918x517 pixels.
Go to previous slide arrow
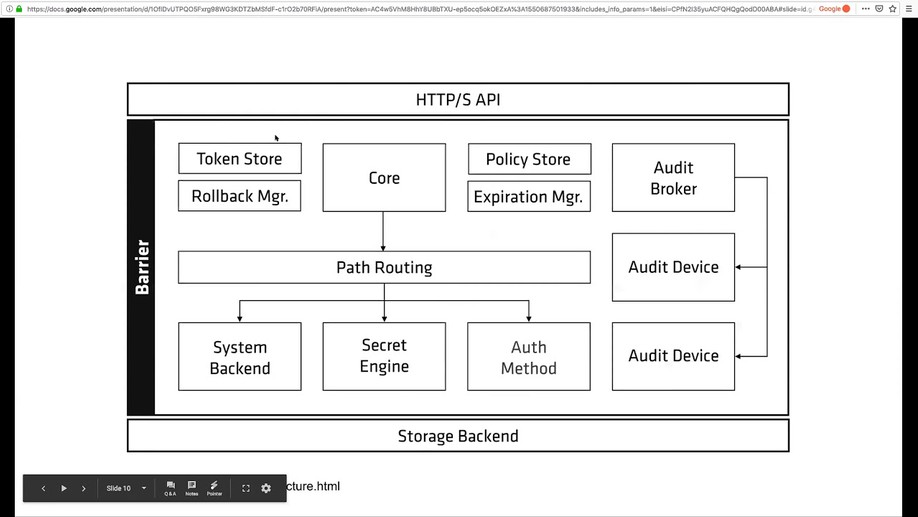coord(43,488)
